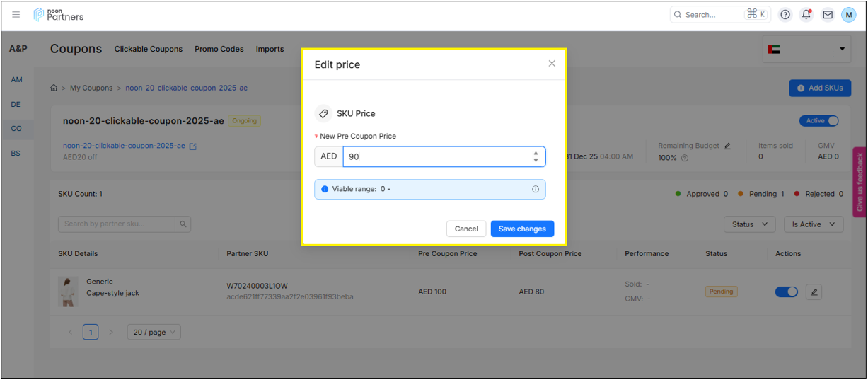This screenshot has height=380, width=868.
Task: Edit the remaining budget pencil icon
Action: tap(727, 146)
